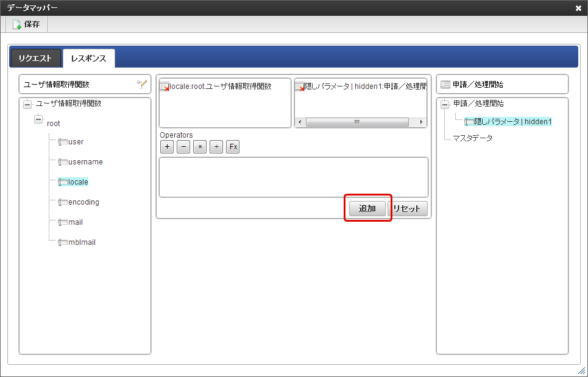The width and height of the screenshot is (588, 377).
Task: Click the edit wand icon beside ユーザ情報取得関数
Action: [142, 84]
